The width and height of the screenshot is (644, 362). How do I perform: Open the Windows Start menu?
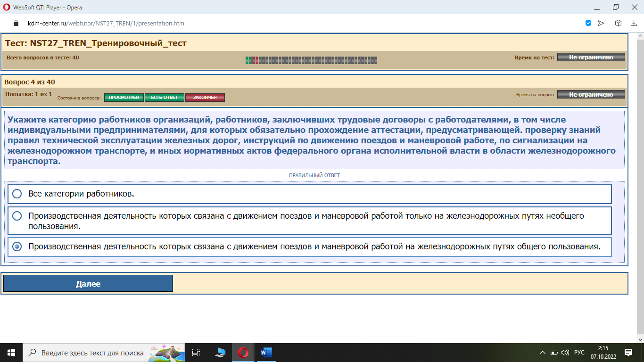tap(11, 353)
